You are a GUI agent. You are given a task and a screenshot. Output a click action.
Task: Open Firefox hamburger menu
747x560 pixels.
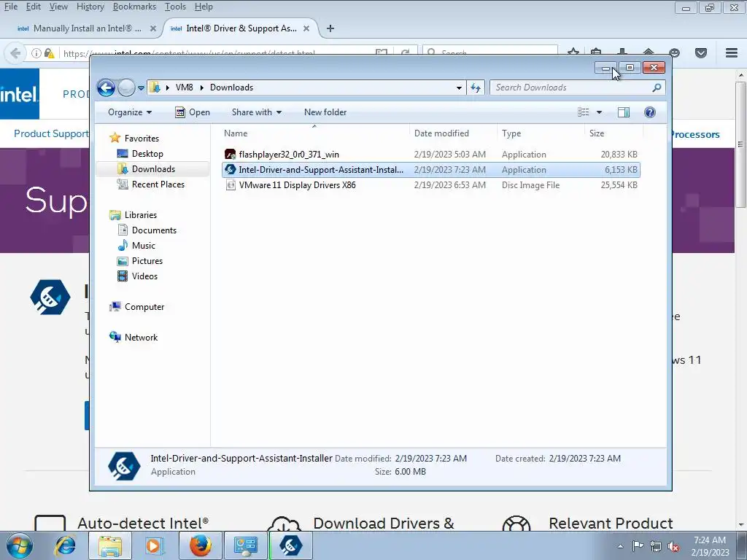tap(732, 52)
